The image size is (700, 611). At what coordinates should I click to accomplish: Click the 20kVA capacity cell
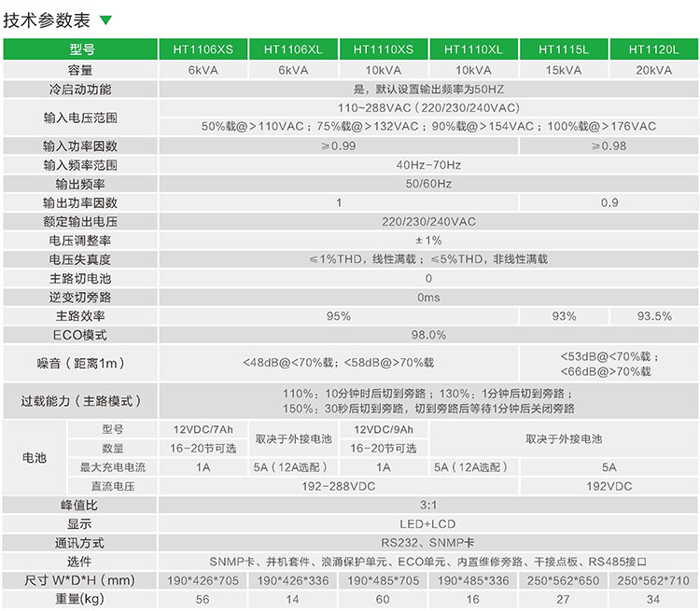click(654, 70)
